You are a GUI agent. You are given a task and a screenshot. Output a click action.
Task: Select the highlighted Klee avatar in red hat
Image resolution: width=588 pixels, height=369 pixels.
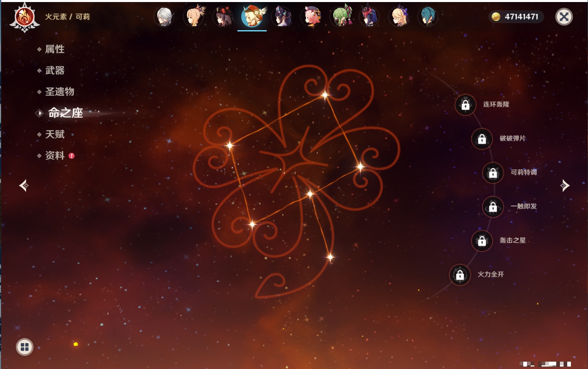coord(252,16)
